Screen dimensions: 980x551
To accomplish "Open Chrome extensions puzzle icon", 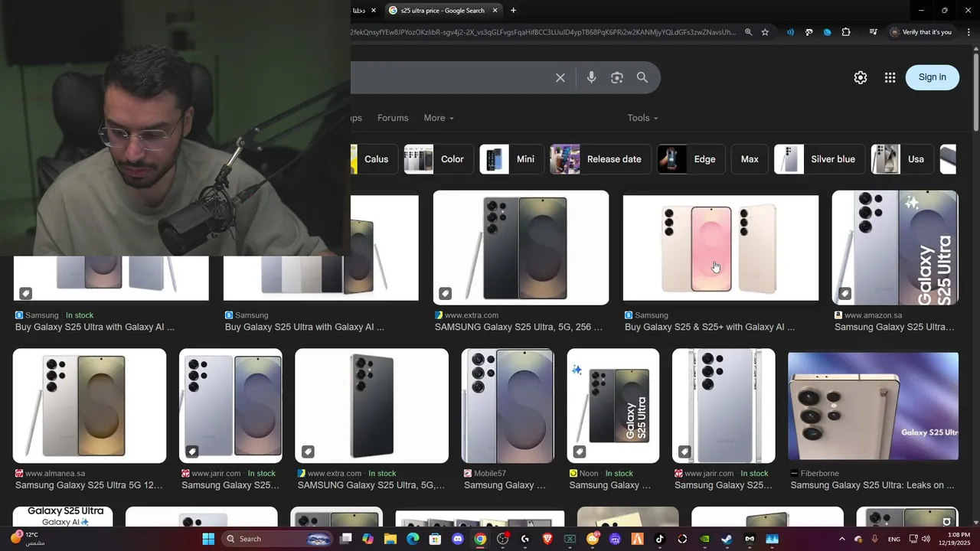I will (846, 32).
